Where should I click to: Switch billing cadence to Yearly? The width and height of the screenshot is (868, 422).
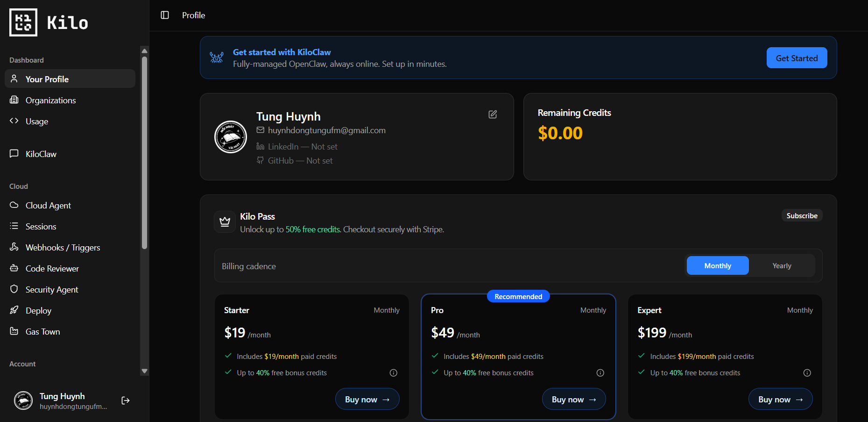782,265
